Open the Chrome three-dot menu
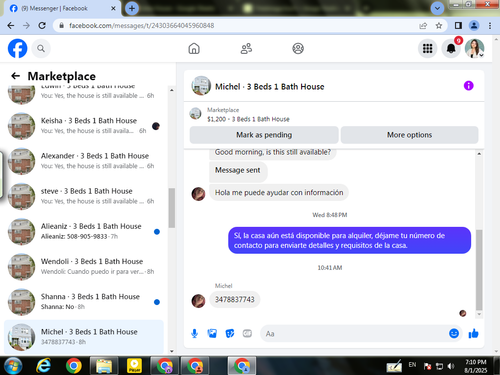 [x=490, y=26]
